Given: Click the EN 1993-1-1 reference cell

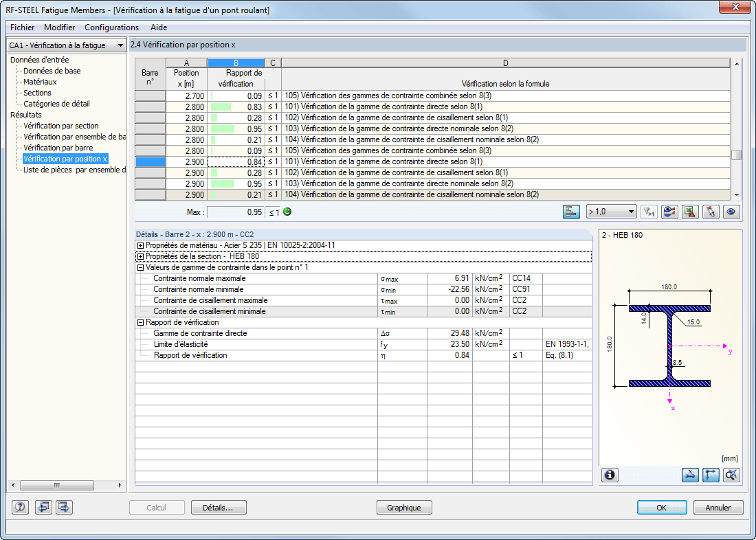Looking at the screenshot, I should coord(567,344).
